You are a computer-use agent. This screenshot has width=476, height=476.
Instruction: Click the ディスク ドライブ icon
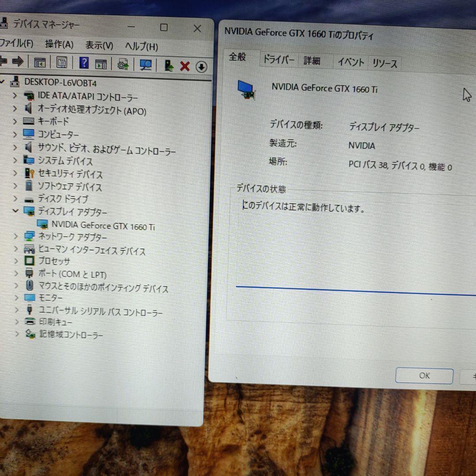coord(29,200)
